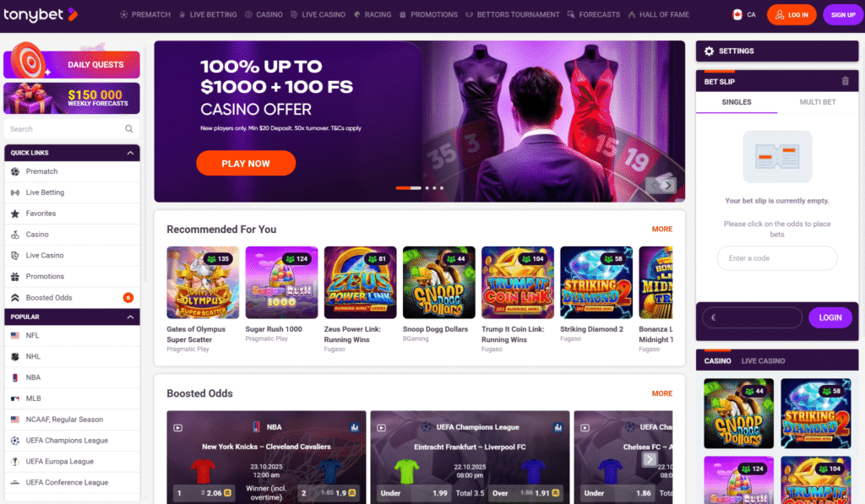Screen dimensions: 865x504
Task: Show next boosted odds cards arrow
Action: click(x=650, y=459)
